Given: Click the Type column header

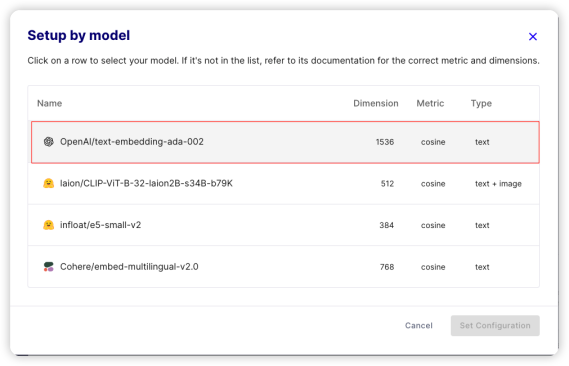Looking at the screenshot, I should point(481,103).
